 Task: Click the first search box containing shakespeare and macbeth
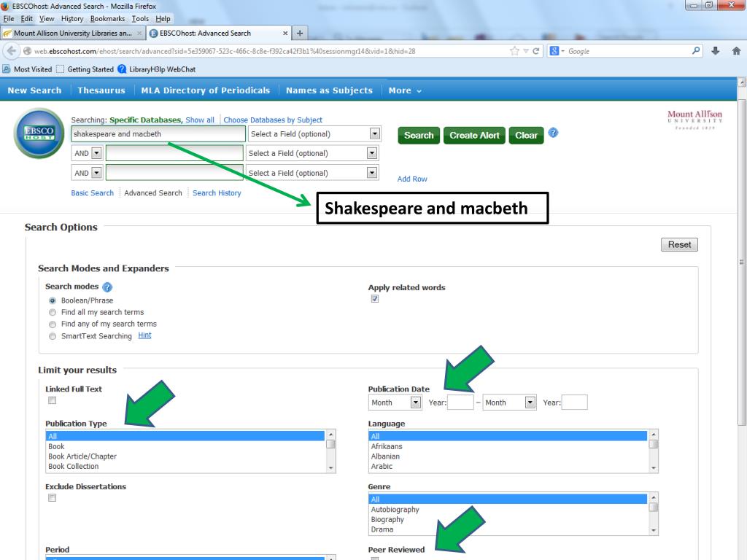pyautogui.click(x=158, y=134)
